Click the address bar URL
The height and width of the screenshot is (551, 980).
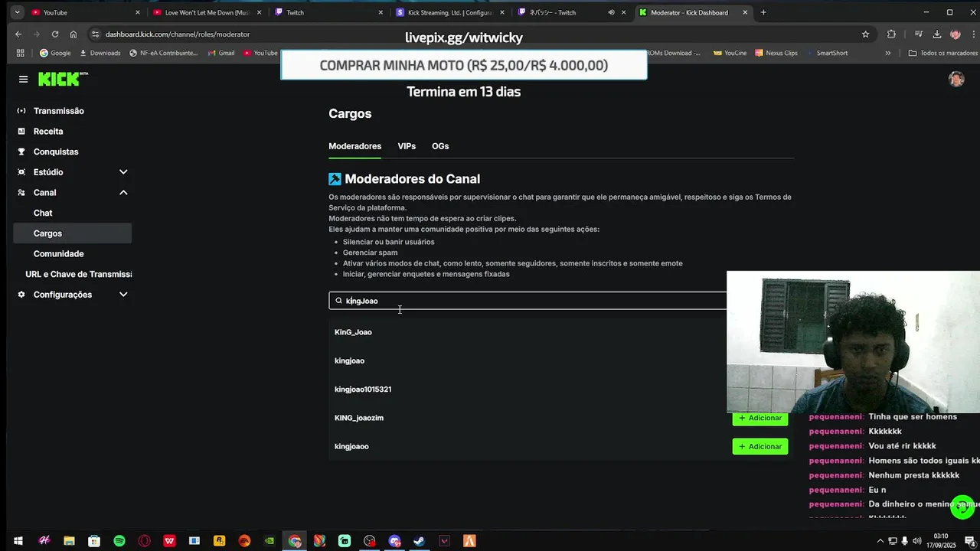tap(178, 34)
